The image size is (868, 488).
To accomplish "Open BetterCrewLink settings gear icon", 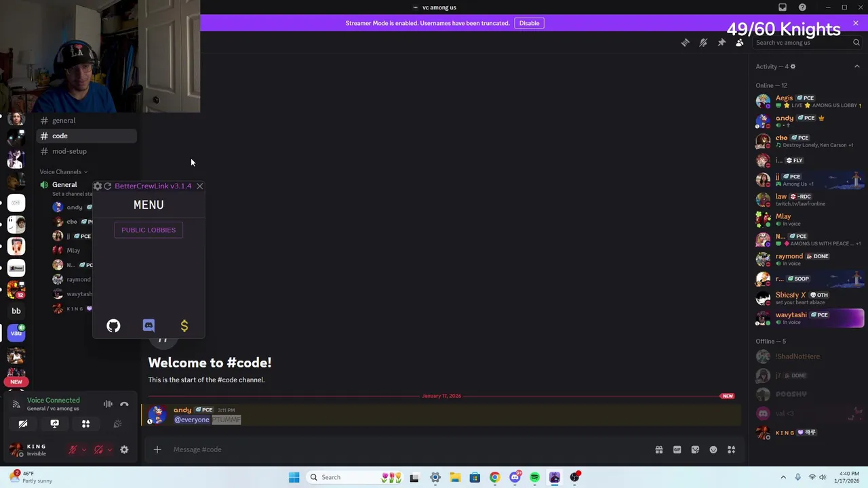I will [98, 186].
